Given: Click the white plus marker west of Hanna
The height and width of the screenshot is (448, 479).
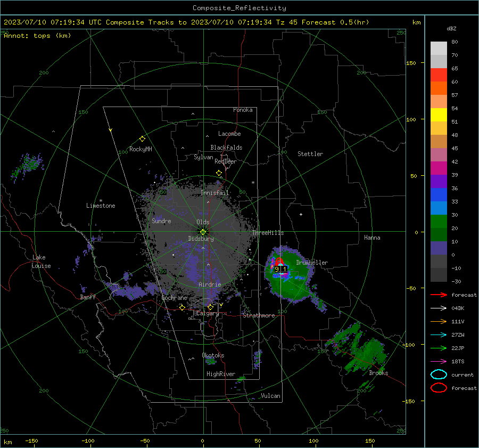Looking at the screenshot, I should point(301,214).
